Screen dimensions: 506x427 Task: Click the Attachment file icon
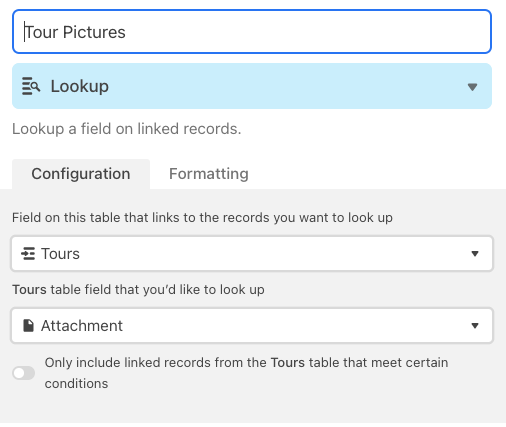point(28,326)
